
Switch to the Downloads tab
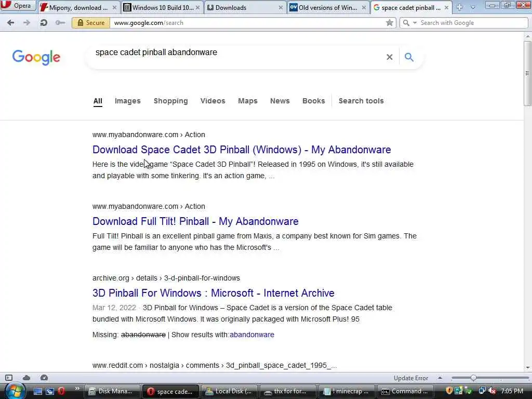[x=245, y=7]
